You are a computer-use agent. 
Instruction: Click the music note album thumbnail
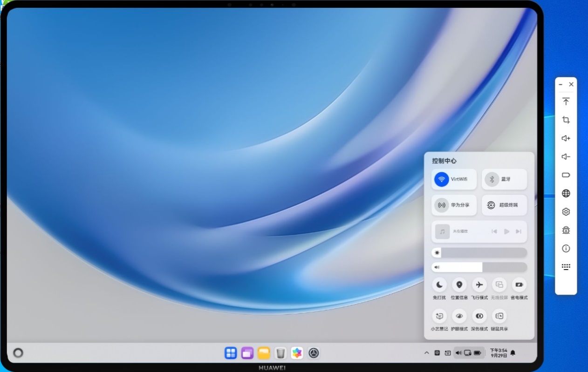pyautogui.click(x=442, y=231)
